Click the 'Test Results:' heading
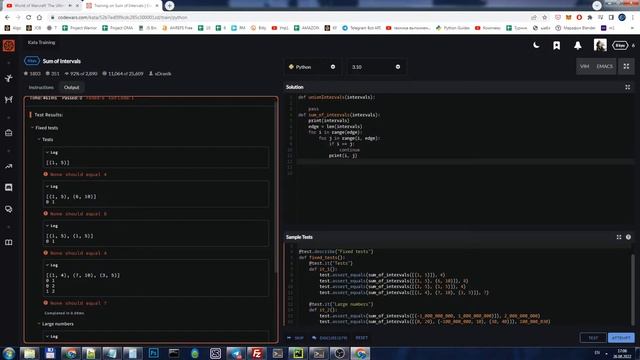This screenshot has height=360, width=640. tap(49, 115)
